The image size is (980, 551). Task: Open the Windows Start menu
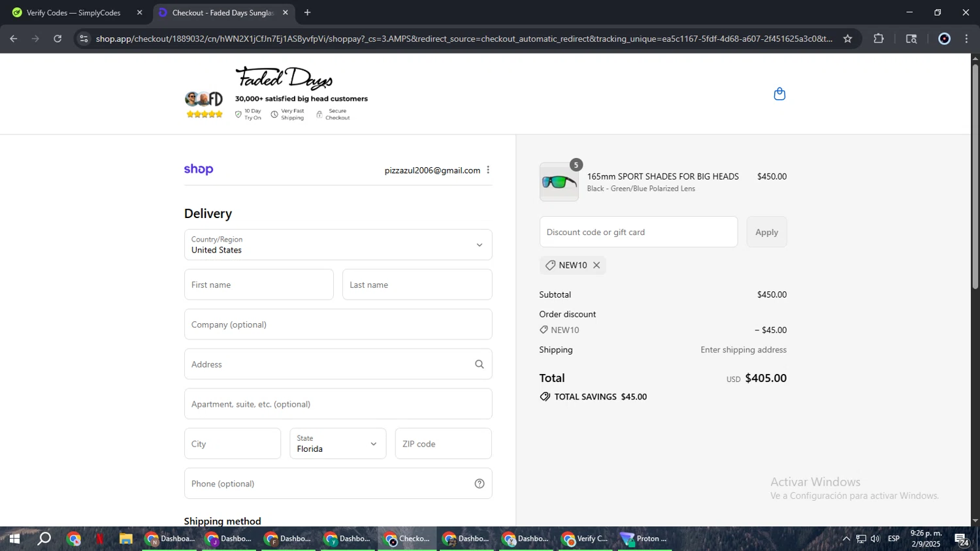(14, 539)
